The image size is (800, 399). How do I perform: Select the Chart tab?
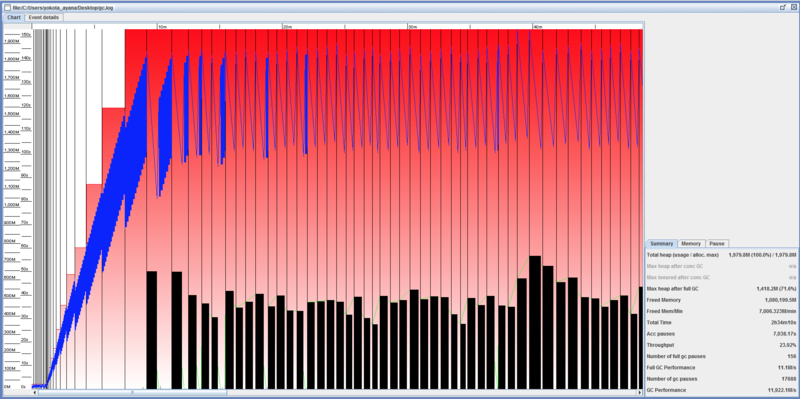(x=14, y=17)
